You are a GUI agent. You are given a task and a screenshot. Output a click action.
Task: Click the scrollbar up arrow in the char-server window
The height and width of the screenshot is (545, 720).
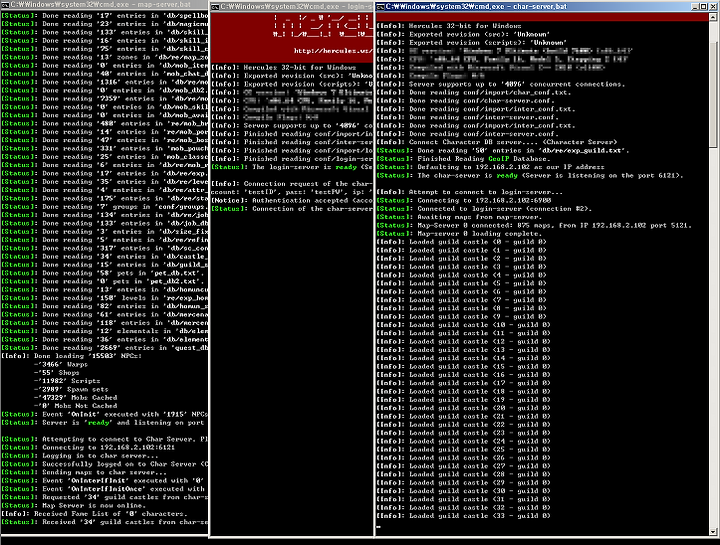pos(713,17)
